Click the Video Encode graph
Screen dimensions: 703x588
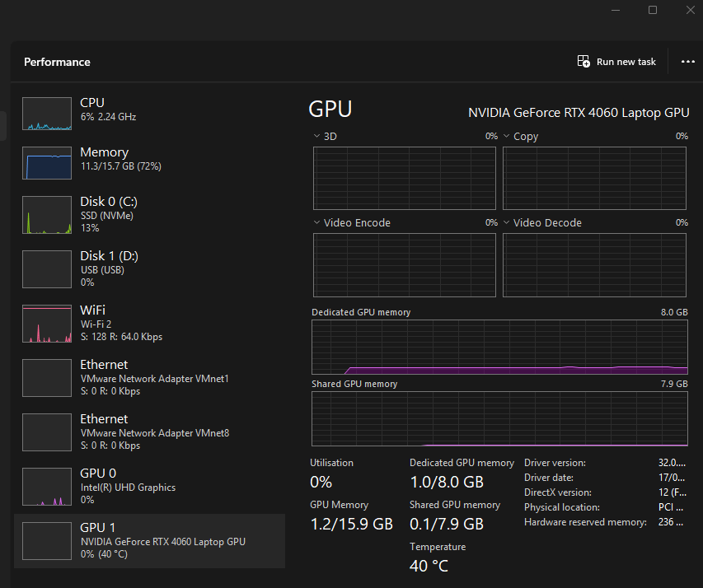(x=405, y=265)
